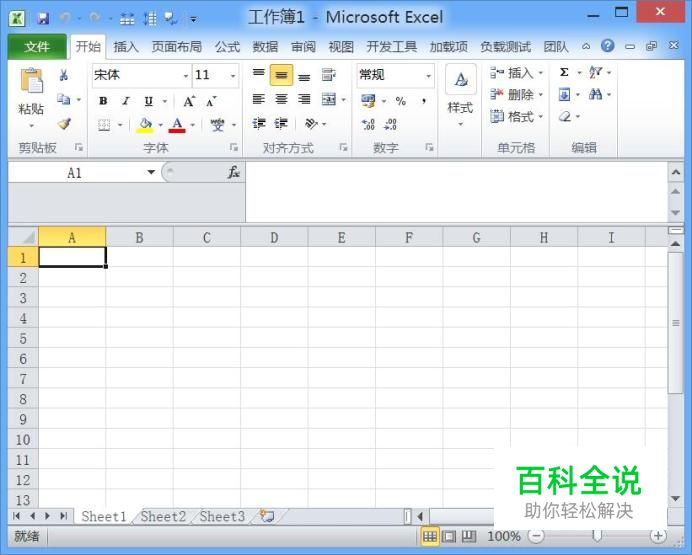Increase indent
Viewport: 692px width, 555px height.
[281, 124]
